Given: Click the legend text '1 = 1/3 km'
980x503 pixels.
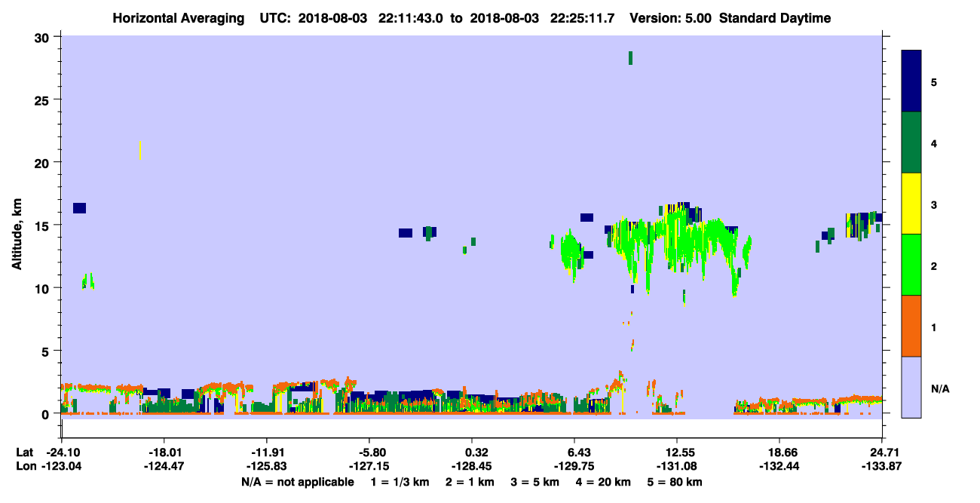Looking at the screenshot, I should 400,482.
